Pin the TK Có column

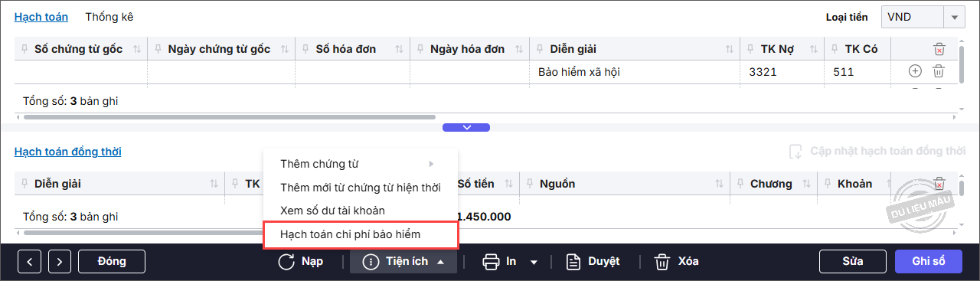835,49
